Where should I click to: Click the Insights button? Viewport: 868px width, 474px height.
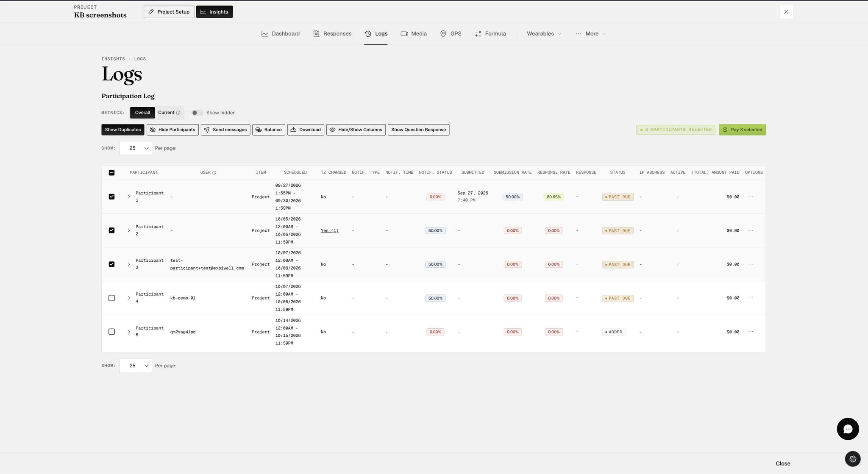pyautogui.click(x=214, y=12)
